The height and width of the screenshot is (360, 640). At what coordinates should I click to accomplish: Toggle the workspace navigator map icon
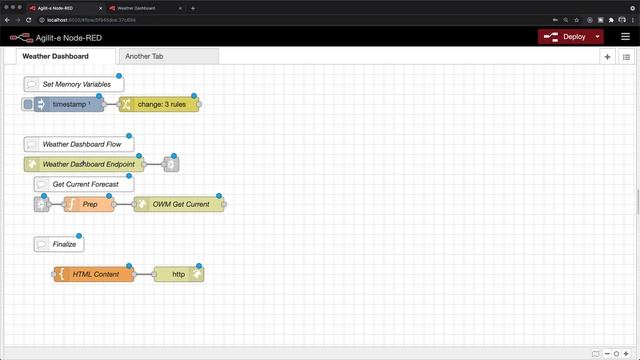596,354
